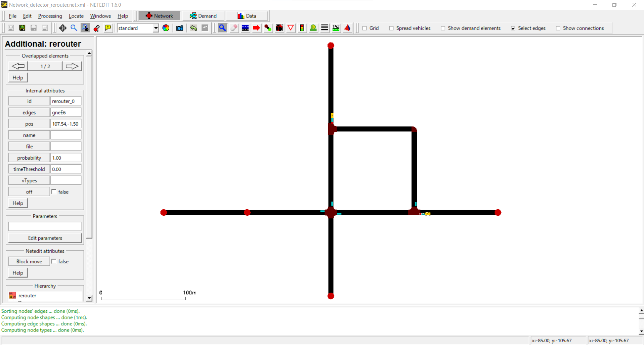Expand the rerouter item in Hierarchy panel
The width and height of the screenshot is (644, 345).
27,296
